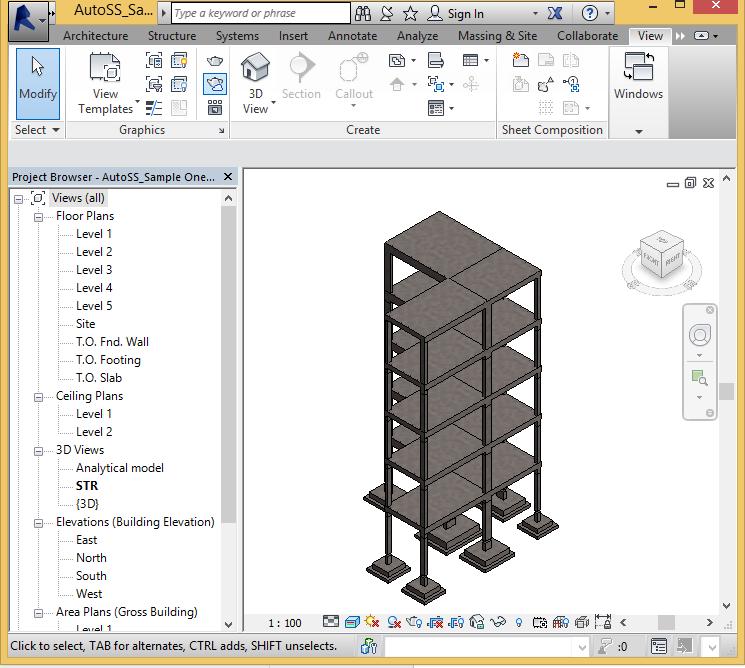Click the worksets icon in status bar
Image resolution: width=745 pixels, height=668 pixels.
(x=369, y=646)
